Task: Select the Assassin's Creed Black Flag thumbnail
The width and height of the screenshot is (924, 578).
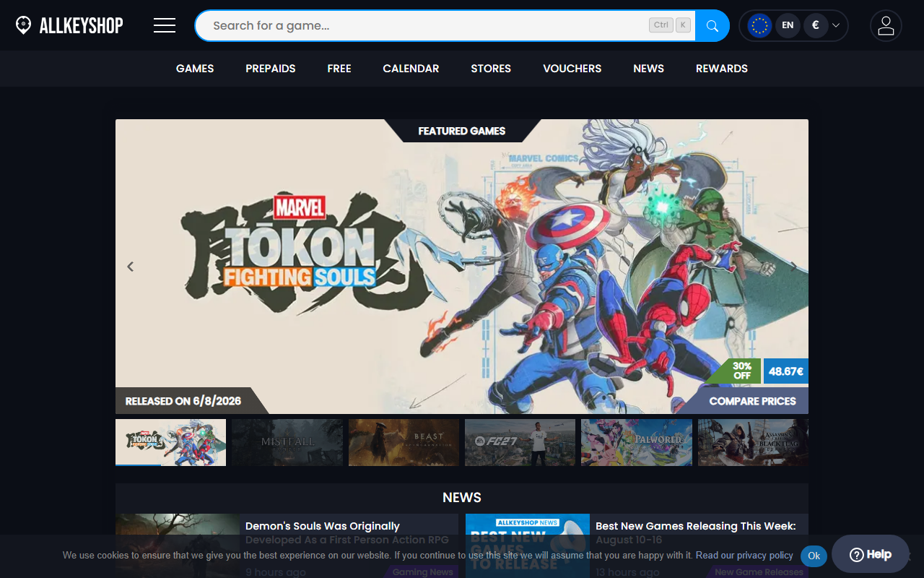Action: coord(753,442)
